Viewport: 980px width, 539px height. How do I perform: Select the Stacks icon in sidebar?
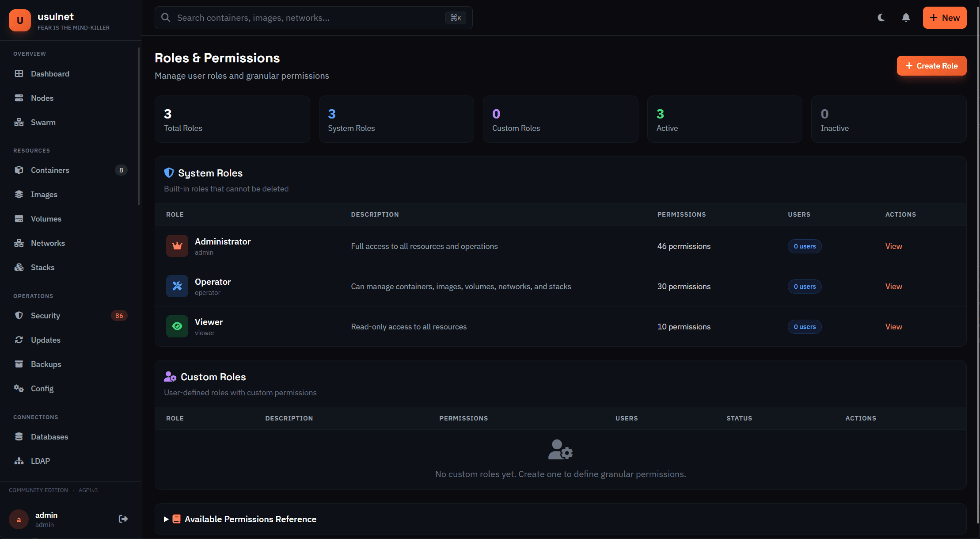click(x=19, y=267)
